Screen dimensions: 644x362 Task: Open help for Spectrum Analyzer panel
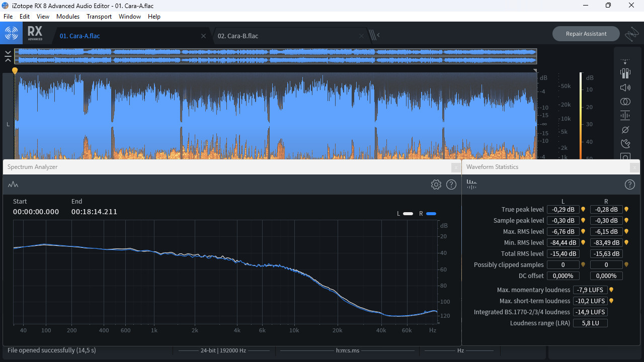(x=451, y=185)
